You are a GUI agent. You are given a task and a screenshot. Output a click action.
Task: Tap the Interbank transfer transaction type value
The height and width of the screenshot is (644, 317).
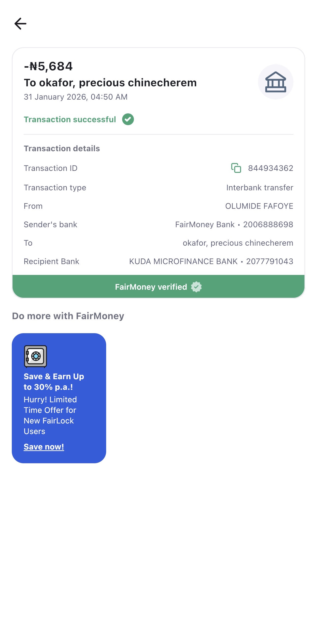[x=259, y=188]
